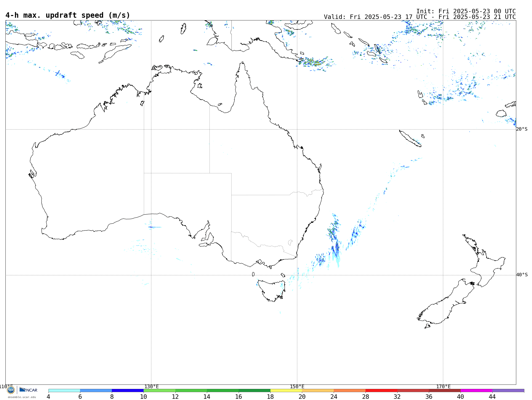This screenshot has height=400, width=532.
Task: Click the purple colorbar segment above 44
Action: (x=508, y=391)
